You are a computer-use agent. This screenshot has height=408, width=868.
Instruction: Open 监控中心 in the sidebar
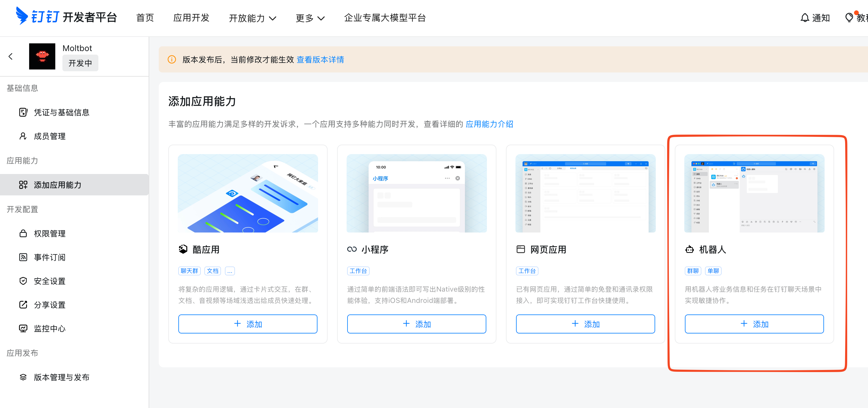click(x=50, y=328)
